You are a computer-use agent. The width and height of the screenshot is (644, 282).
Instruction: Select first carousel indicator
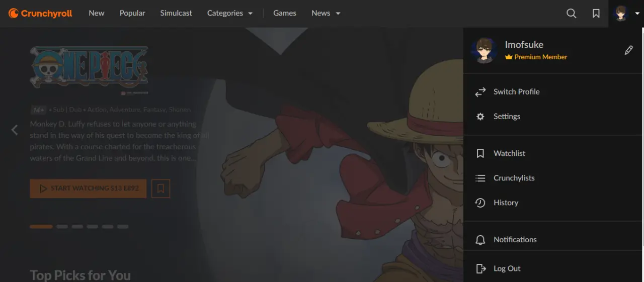tap(41, 227)
